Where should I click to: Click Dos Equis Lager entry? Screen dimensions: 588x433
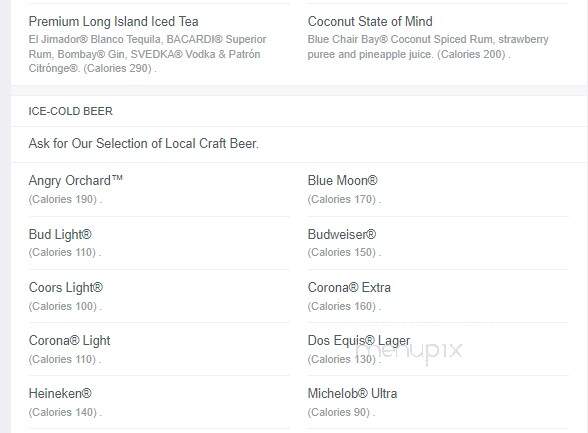click(359, 341)
